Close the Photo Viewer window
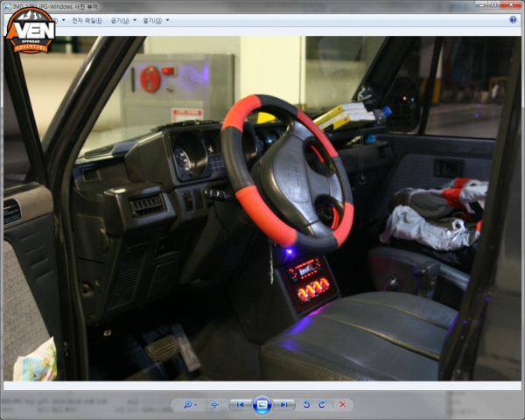 511,4
